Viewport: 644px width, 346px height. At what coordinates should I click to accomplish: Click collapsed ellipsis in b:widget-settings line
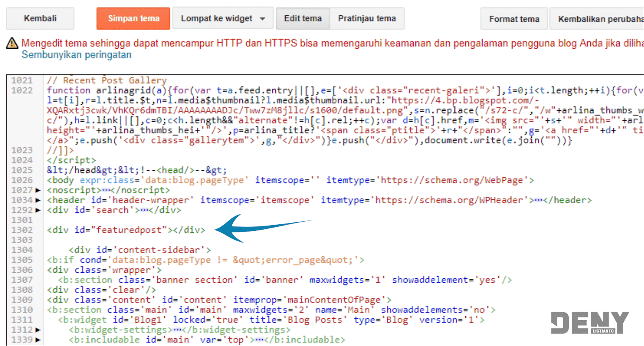point(177,330)
